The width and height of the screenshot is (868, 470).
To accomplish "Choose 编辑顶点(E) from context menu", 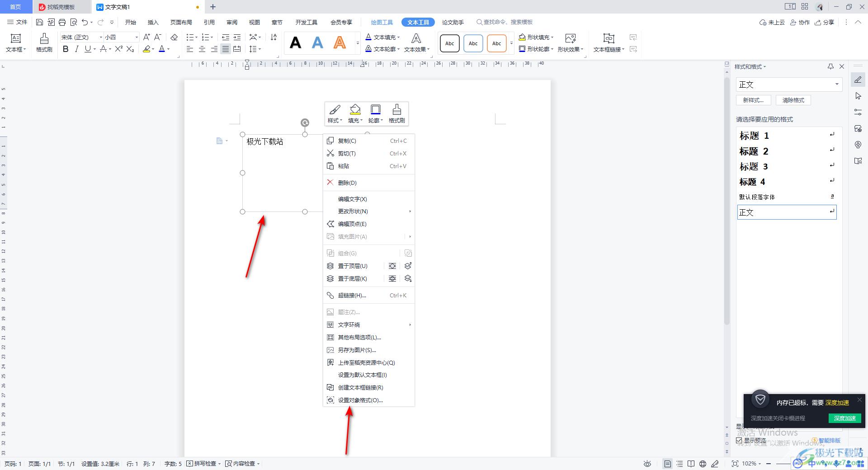I will point(368,224).
